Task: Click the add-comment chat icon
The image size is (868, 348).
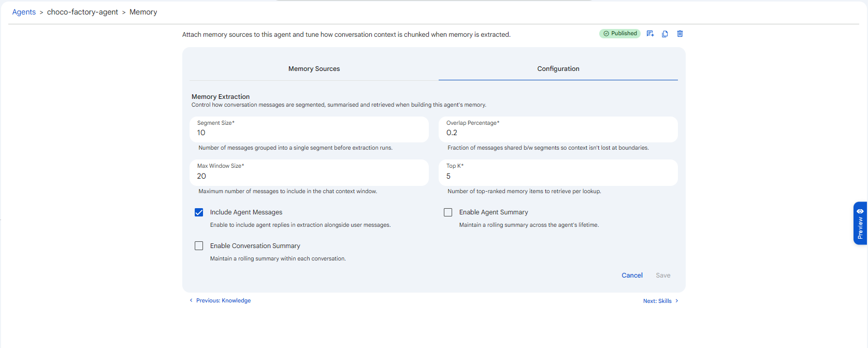Action: (650, 34)
